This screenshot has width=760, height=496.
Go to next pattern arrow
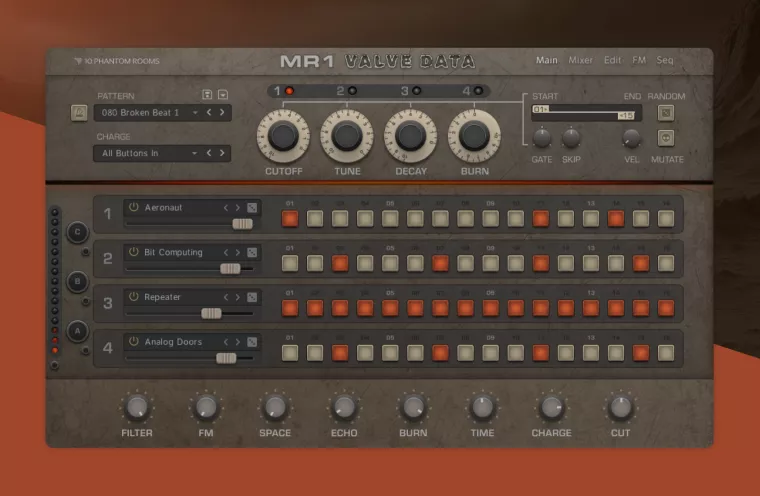pos(222,112)
